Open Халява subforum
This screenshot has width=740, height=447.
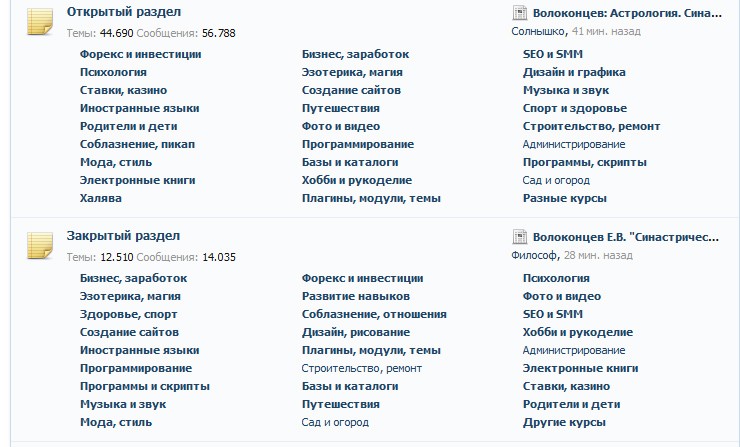[x=101, y=198]
